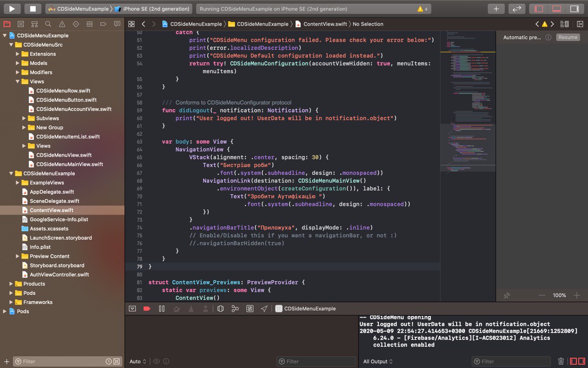Toggle the variables view pane
Screen dimensions: 588x368
(x=573, y=362)
